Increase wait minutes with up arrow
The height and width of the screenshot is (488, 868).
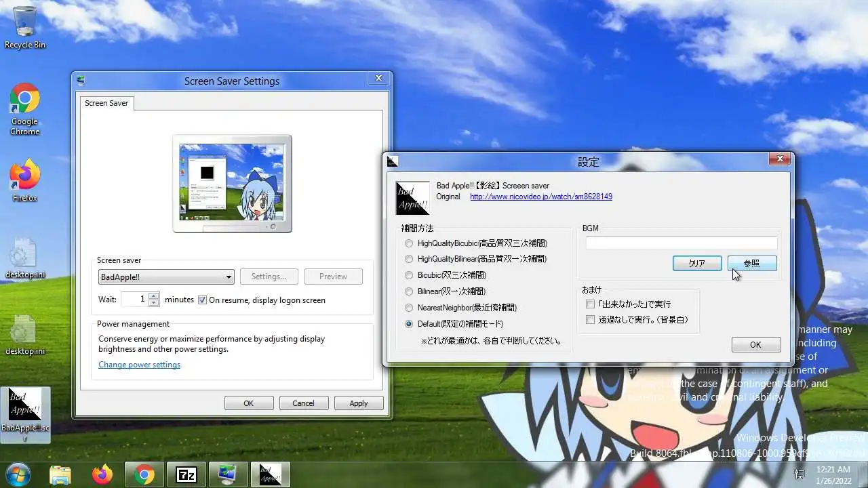point(154,296)
